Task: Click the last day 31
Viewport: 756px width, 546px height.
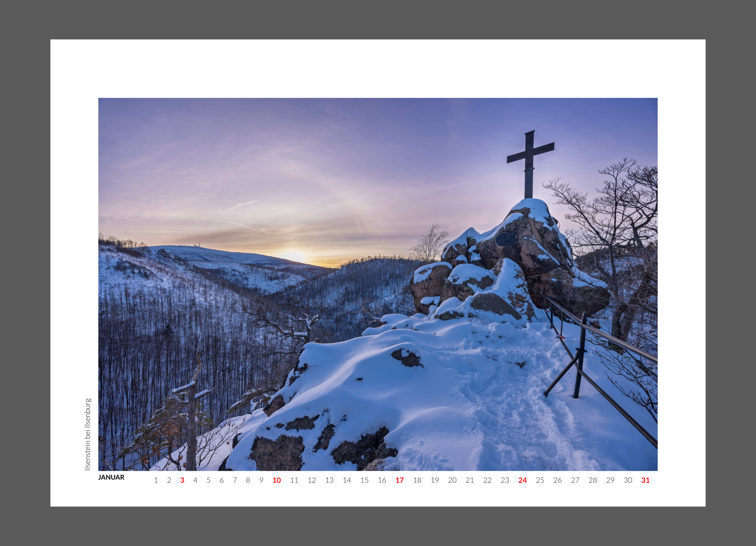Action: [645, 480]
